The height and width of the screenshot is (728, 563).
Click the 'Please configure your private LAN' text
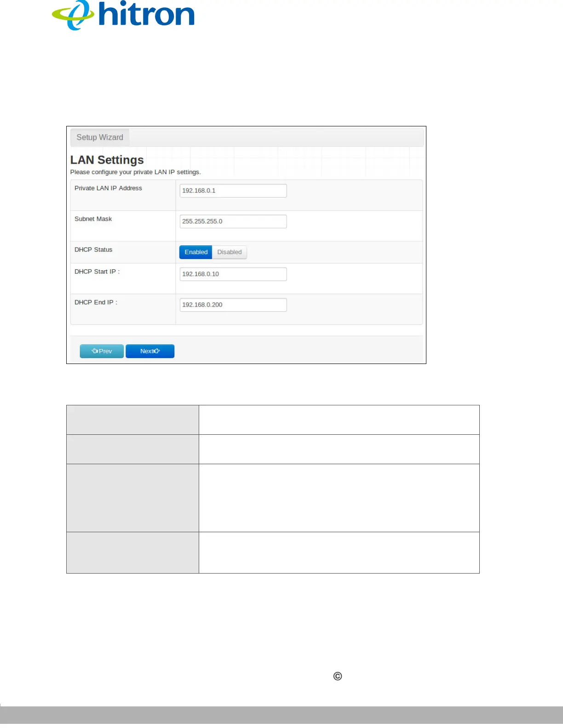[x=135, y=172]
